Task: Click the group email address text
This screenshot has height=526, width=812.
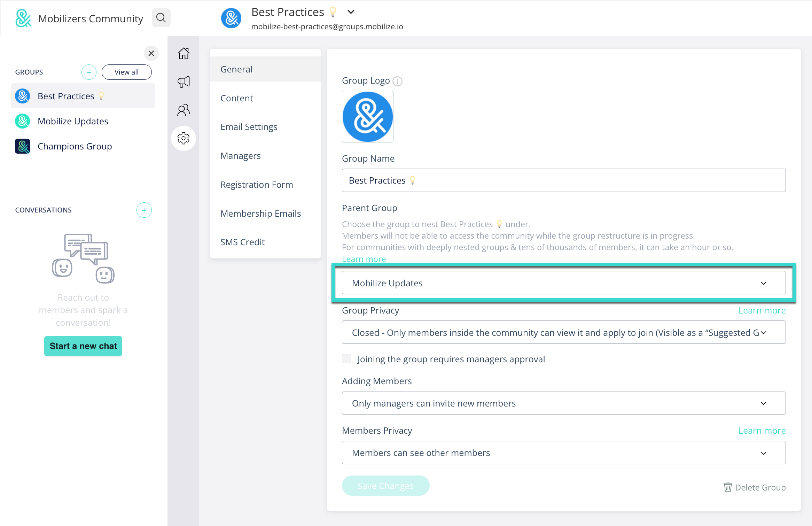Action: coord(327,27)
